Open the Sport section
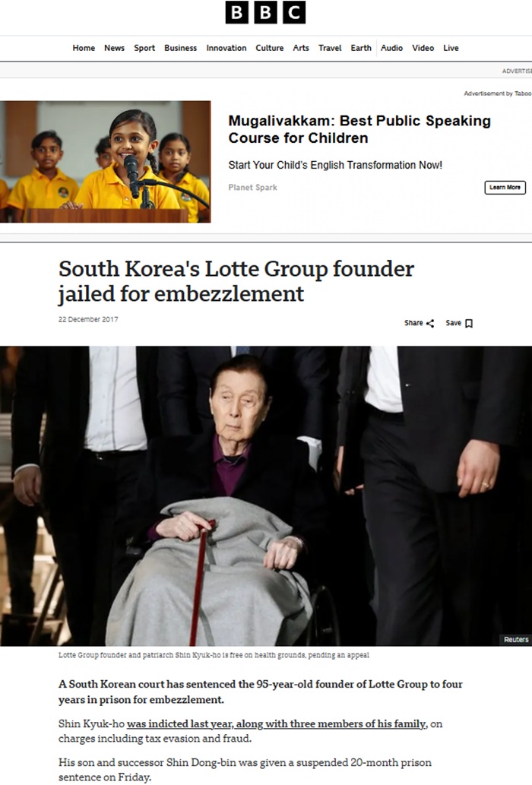Image resolution: width=532 pixels, height=785 pixels. 144,48
